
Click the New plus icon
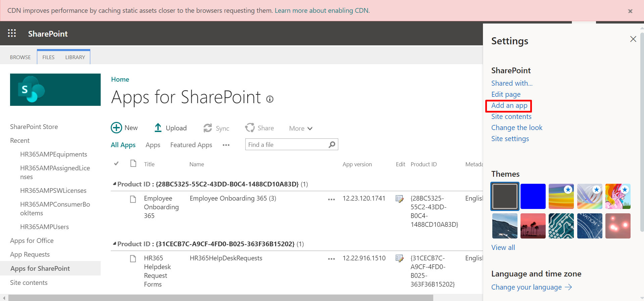point(116,128)
